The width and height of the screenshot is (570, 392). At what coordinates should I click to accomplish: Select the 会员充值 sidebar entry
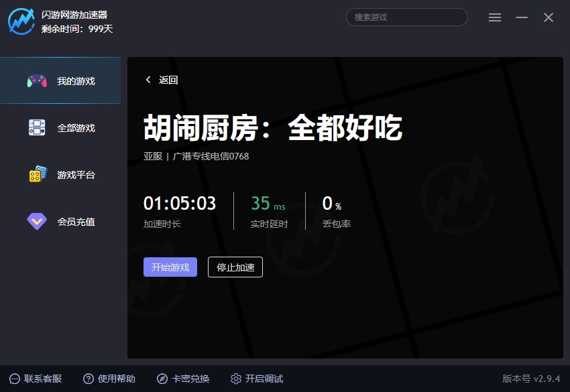click(76, 220)
